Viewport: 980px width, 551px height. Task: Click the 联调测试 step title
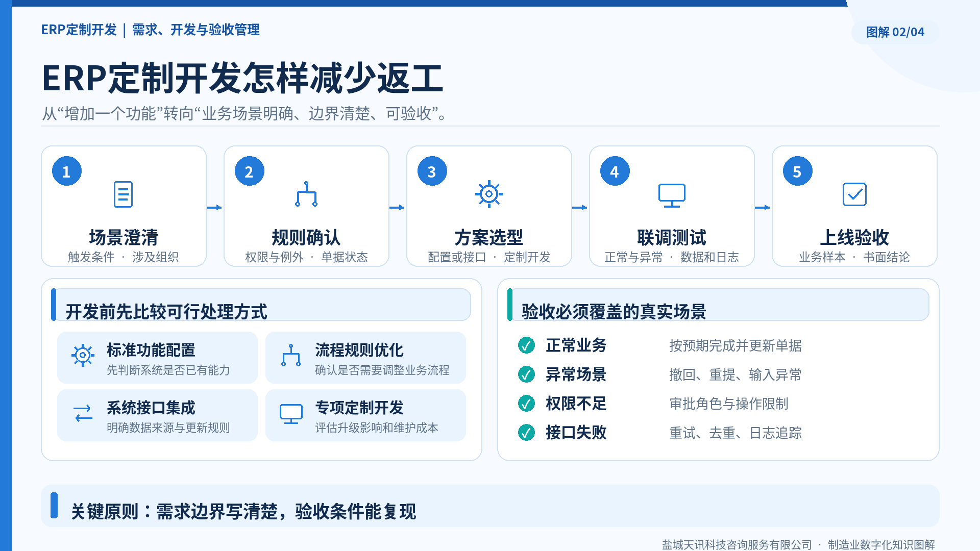click(x=672, y=237)
